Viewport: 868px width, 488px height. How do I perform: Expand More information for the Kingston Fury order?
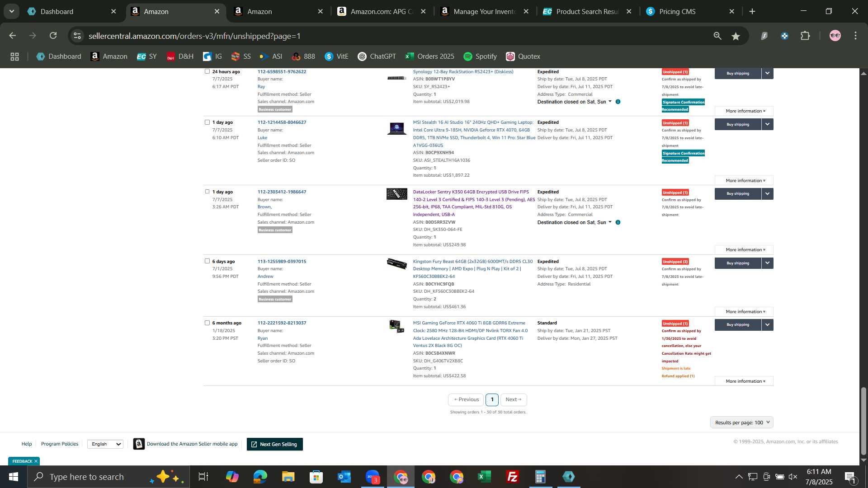[744, 312]
